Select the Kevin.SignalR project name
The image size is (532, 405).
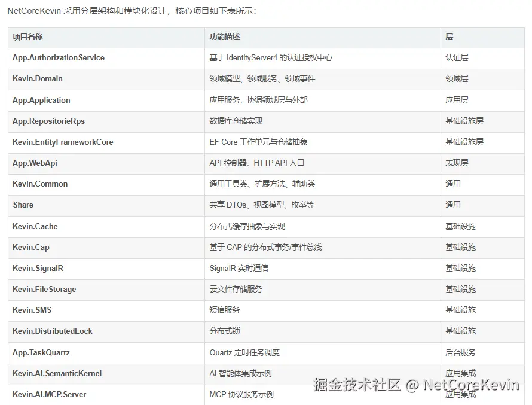click(37, 268)
